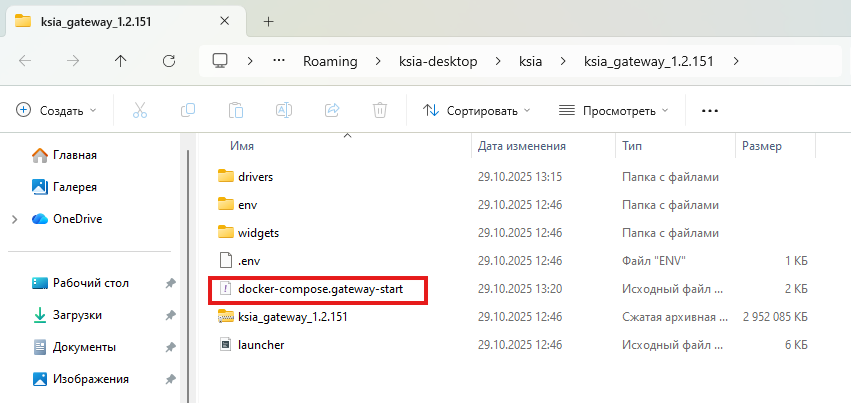The width and height of the screenshot is (851, 403).
Task: Click the Rename icon in toolbar
Action: coord(284,110)
